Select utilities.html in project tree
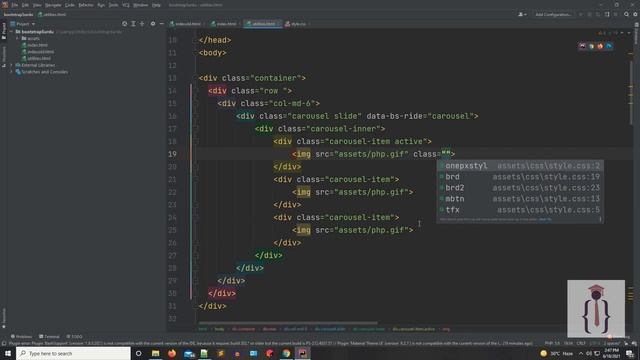 (39, 58)
